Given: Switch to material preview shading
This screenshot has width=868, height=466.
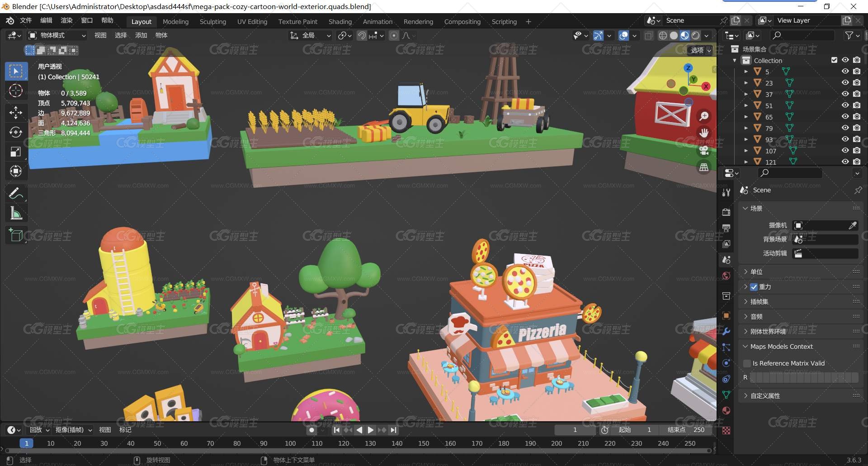Looking at the screenshot, I should pyautogui.click(x=684, y=35).
